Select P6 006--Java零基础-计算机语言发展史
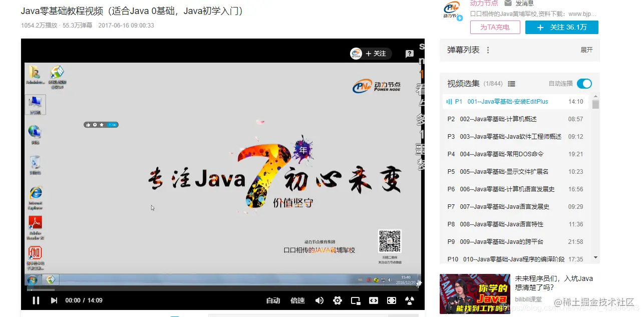 coord(515,189)
